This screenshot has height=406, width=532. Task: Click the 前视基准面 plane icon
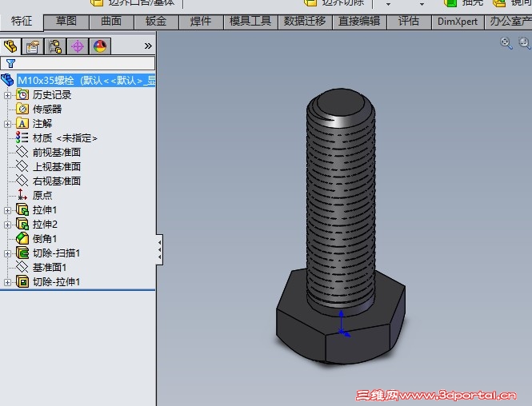coord(22,152)
